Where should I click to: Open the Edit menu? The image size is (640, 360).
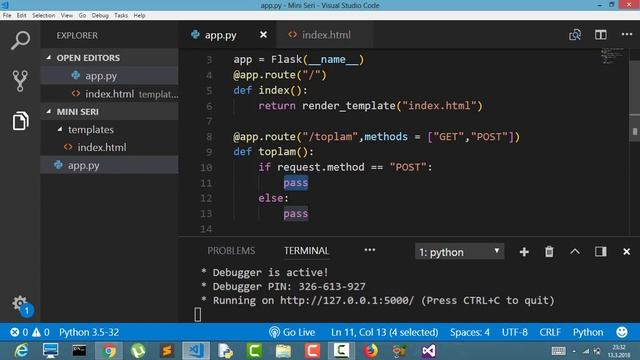coord(22,16)
